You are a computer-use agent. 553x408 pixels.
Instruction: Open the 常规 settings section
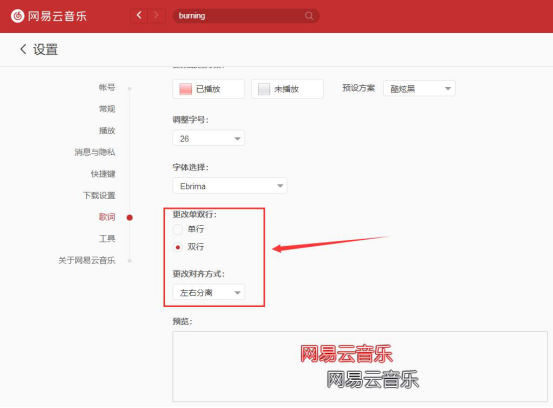(x=107, y=109)
